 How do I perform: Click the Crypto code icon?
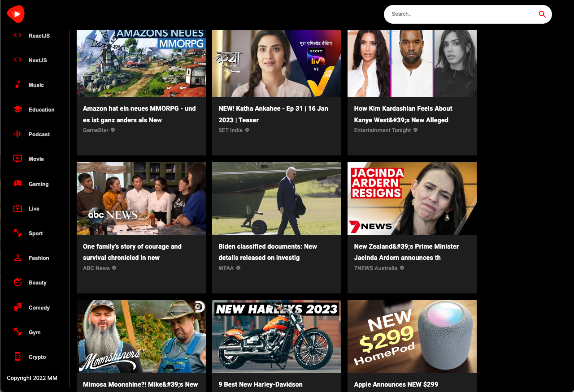17,357
